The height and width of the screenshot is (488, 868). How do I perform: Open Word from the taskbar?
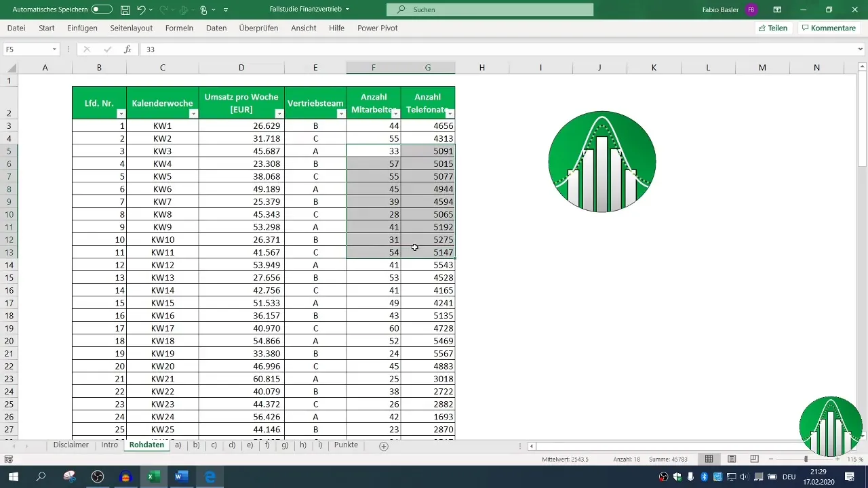(181, 477)
